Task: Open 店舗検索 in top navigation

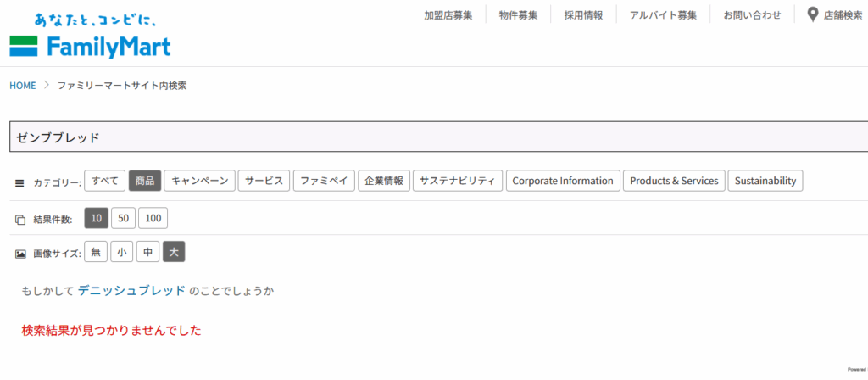Action: 843,15
